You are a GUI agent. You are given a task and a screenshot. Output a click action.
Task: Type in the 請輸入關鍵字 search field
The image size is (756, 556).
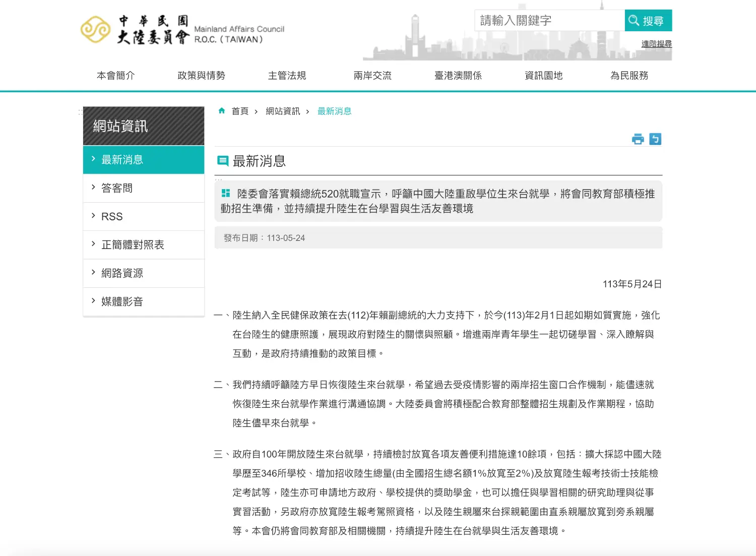(549, 21)
